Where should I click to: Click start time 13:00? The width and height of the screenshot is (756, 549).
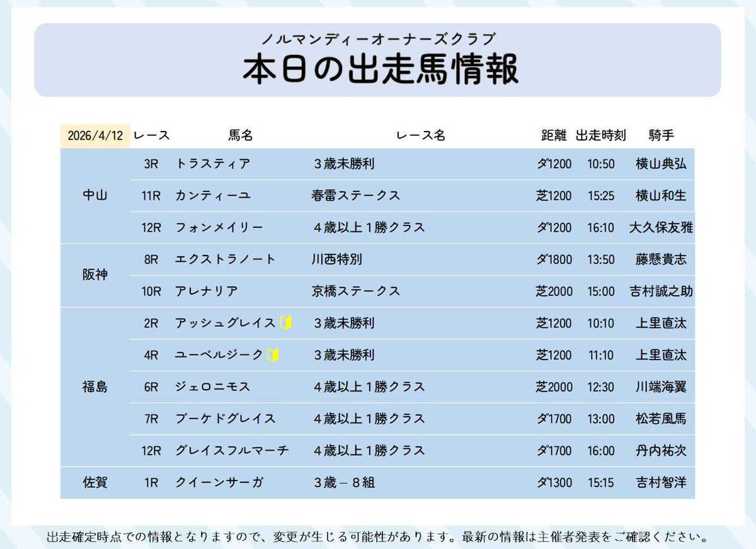[601, 419]
